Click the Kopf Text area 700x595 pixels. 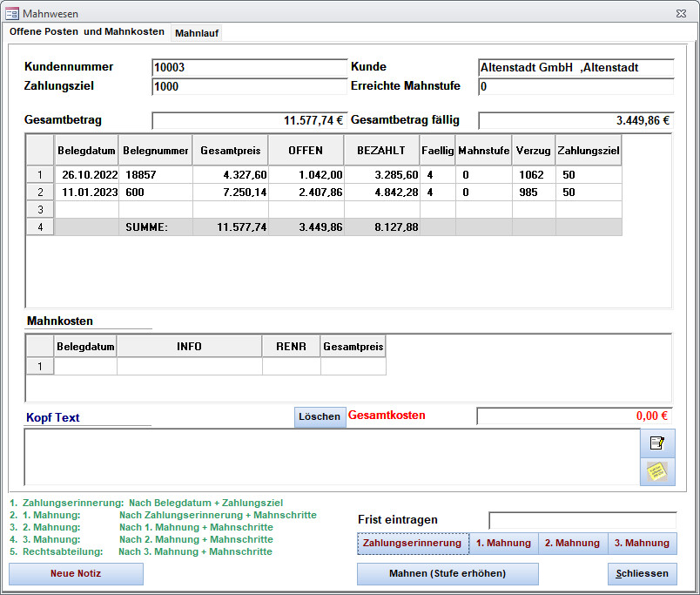click(331, 457)
